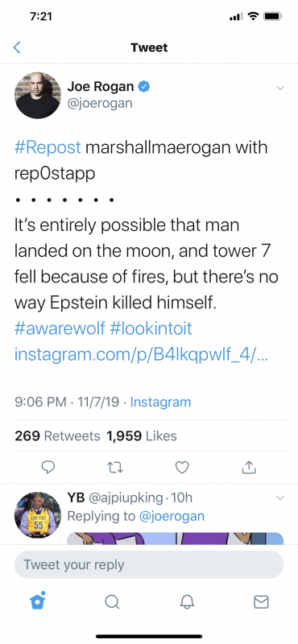Image resolution: width=298 pixels, height=644 pixels.
Task: Click the Tweet your reply field
Action: (x=149, y=565)
